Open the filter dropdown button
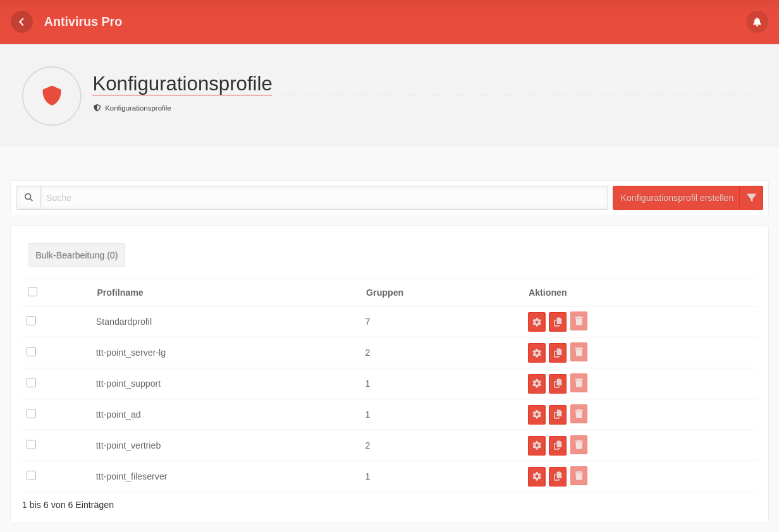779x532 pixels. click(x=751, y=198)
